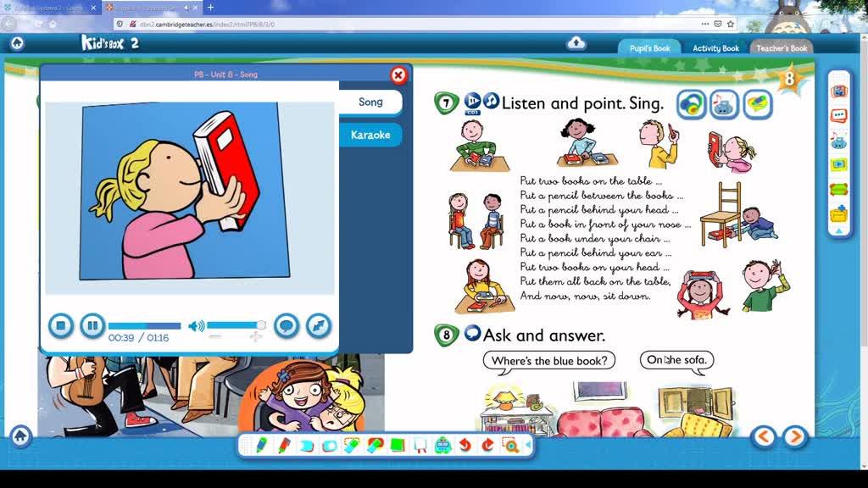Pause the song
Image resolution: width=868 pixels, height=488 pixels.
click(x=92, y=326)
